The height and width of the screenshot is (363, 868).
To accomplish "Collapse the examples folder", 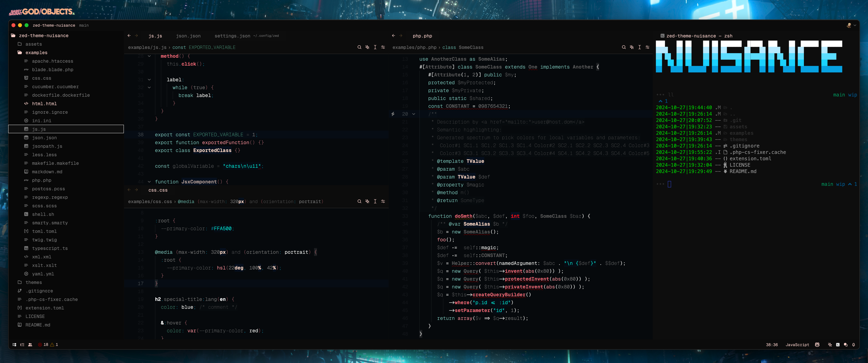I will pyautogui.click(x=36, y=53).
